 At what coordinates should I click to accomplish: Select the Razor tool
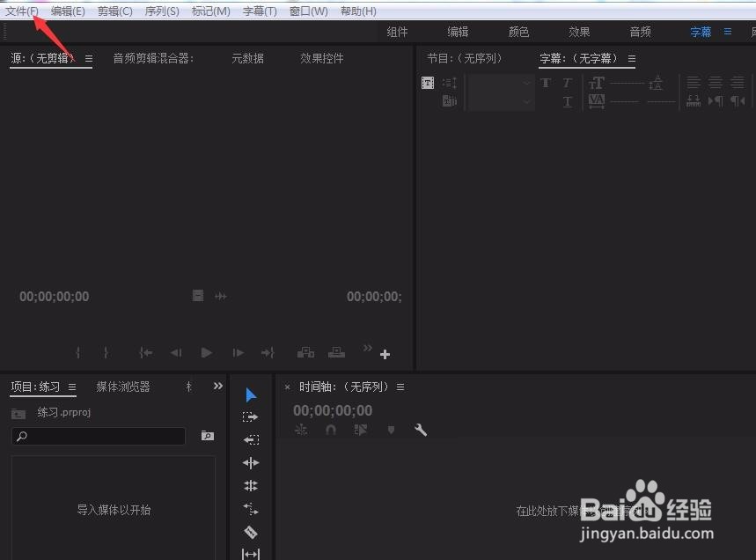251,532
